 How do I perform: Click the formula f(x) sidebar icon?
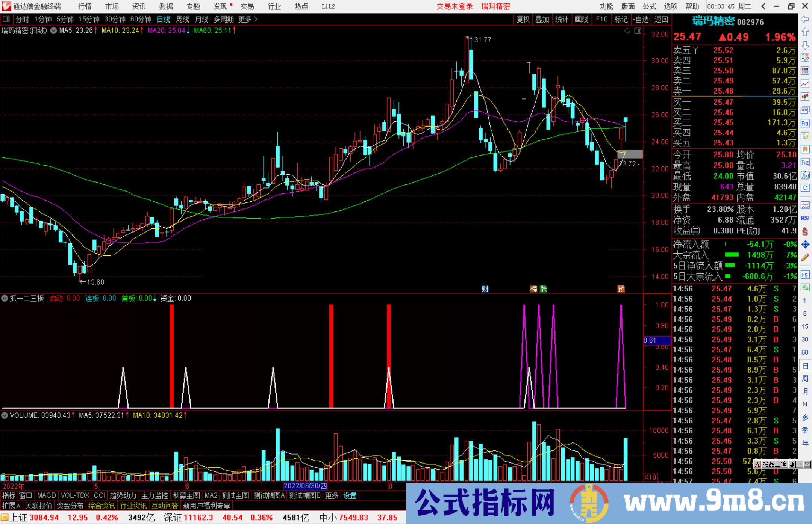click(805, 175)
